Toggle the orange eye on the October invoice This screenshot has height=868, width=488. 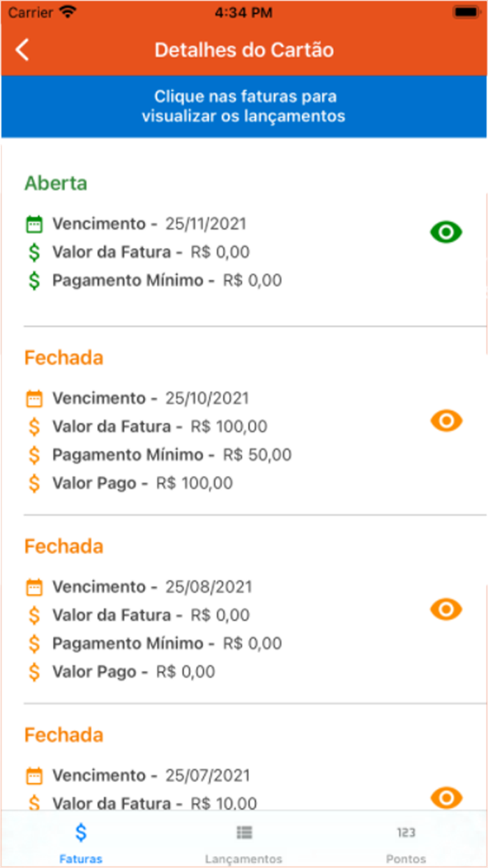coord(445,420)
